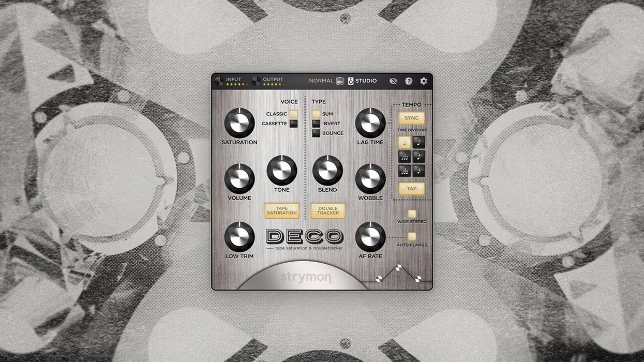Viewport: 644px width, 362px height.
Task: Open help via the question mark icon
Action: pos(409,81)
